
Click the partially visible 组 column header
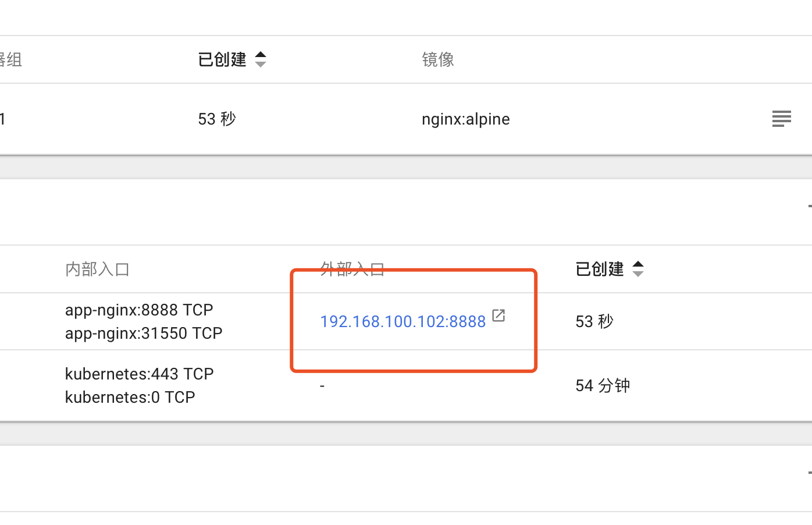10,59
